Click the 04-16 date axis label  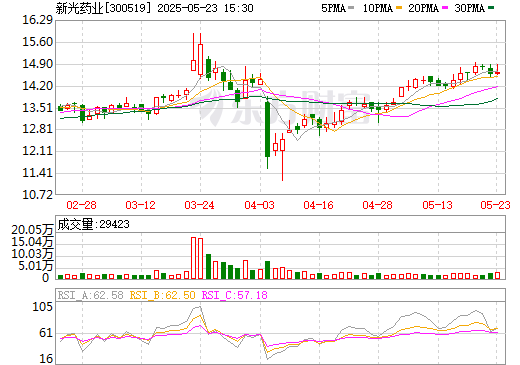tap(318, 205)
